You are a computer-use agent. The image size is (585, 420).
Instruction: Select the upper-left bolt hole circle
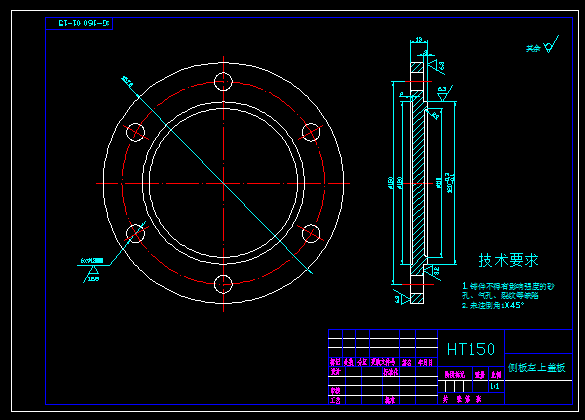click(135, 132)
